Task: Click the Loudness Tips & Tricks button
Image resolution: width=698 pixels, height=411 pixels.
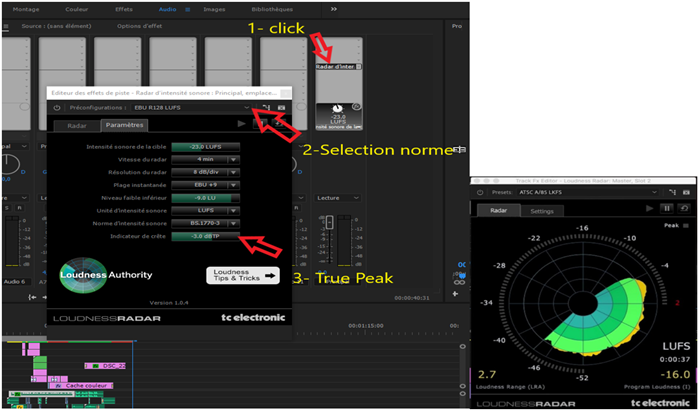Action: [x=243, y=276]
